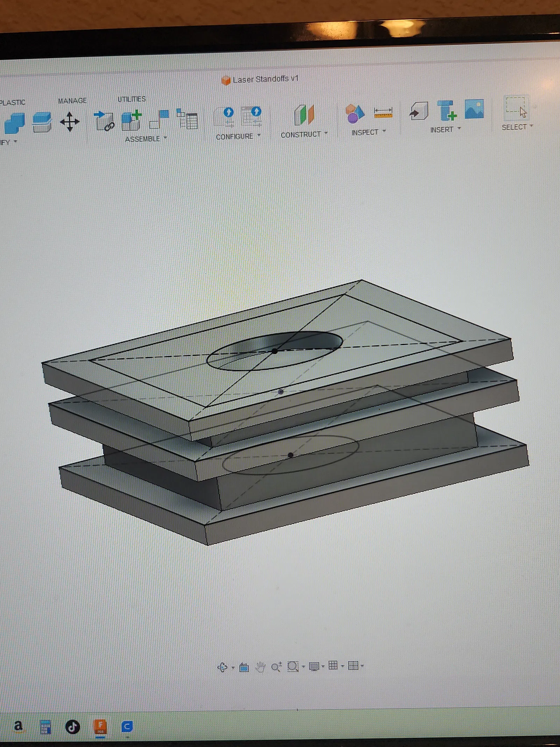
Task: Insert a fastener with the bolt icon
Action: click(447, 110)
